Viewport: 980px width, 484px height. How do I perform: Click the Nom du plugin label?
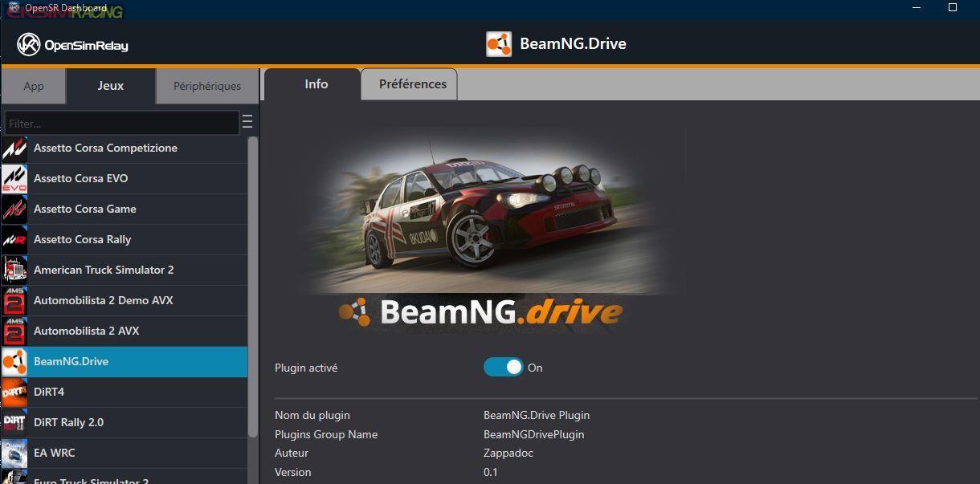pyautogui.click(x=312, y=415)
